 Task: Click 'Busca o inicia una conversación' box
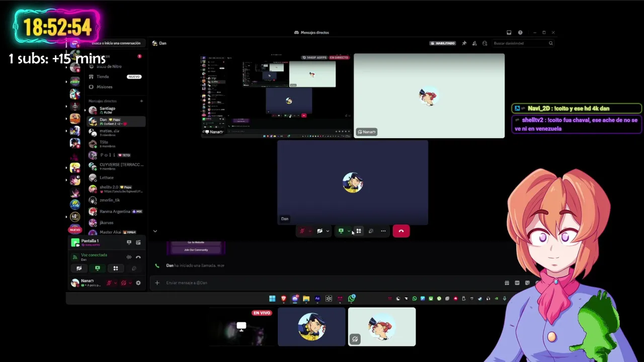coord(116,43)
